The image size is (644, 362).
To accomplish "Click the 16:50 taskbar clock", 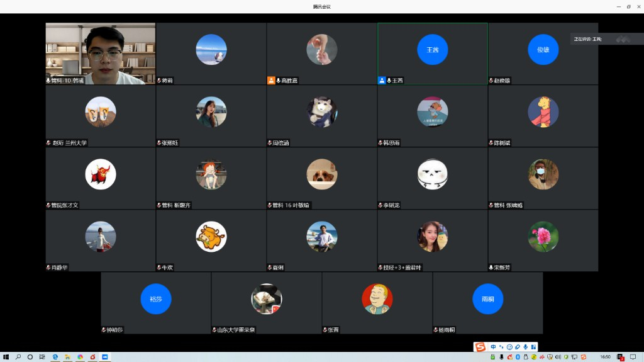I will [605, 357].
